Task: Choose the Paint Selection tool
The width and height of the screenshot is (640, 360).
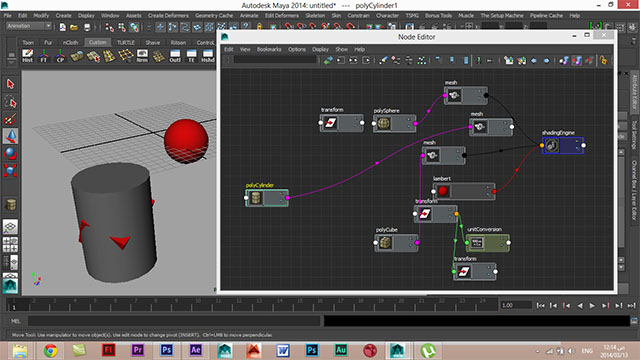Action: tap(10, 119)
